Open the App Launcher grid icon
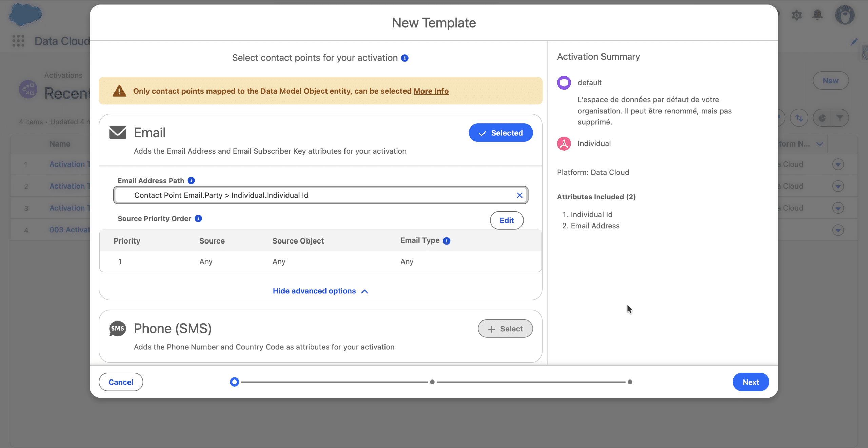Screen dimensions: 868x448 coord(18,41)
